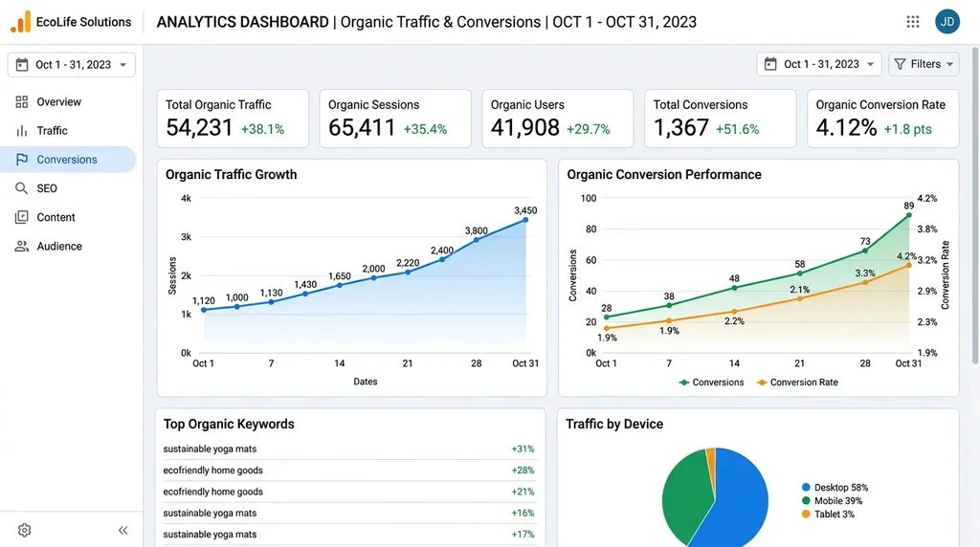This screenshot has width=980, height=547.
Task: Click the 1,120 data point on Oct 1
Action: [x=204, y=310]
